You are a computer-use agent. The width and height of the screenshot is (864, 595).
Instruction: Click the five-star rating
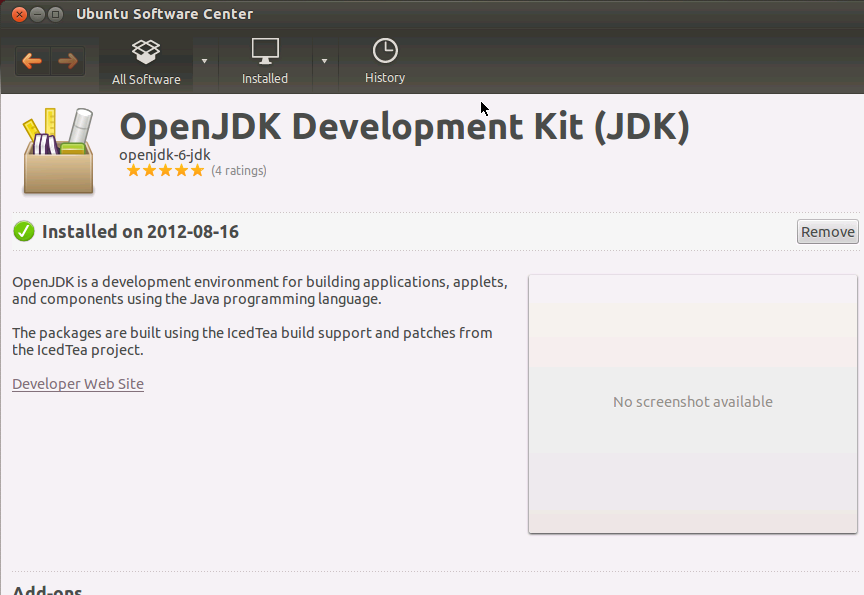pyautogui.click(x=165, y=171)
